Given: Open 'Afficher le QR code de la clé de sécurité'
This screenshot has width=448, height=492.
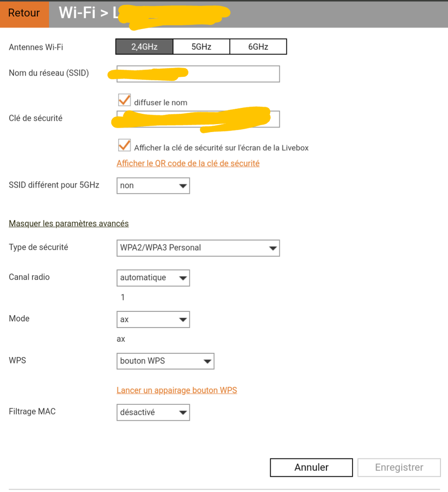Looking at the screenshot, I should pos(188,163).
